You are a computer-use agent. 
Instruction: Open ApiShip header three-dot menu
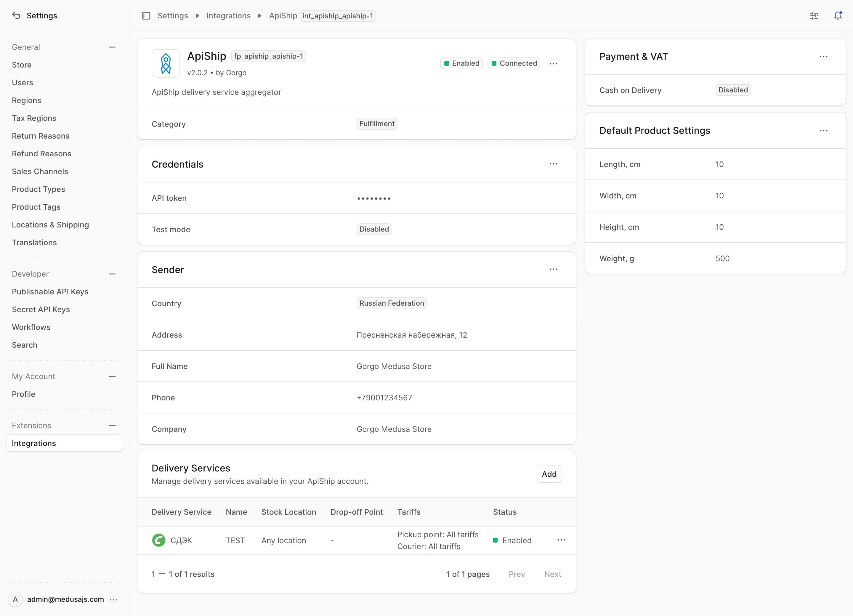[553, 64]
